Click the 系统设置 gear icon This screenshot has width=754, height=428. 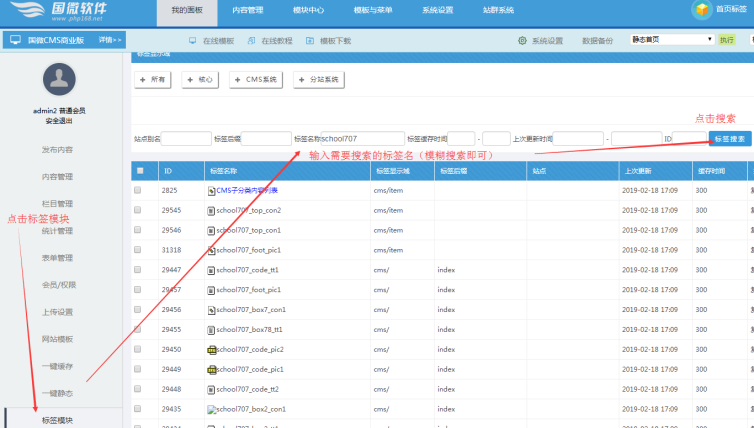[522, 41]
